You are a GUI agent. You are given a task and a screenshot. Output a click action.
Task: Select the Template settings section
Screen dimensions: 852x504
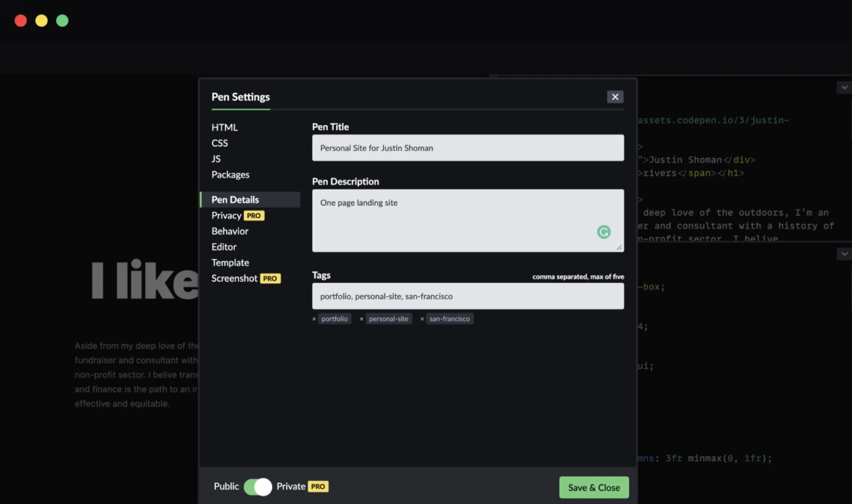(x=230, y=262)
